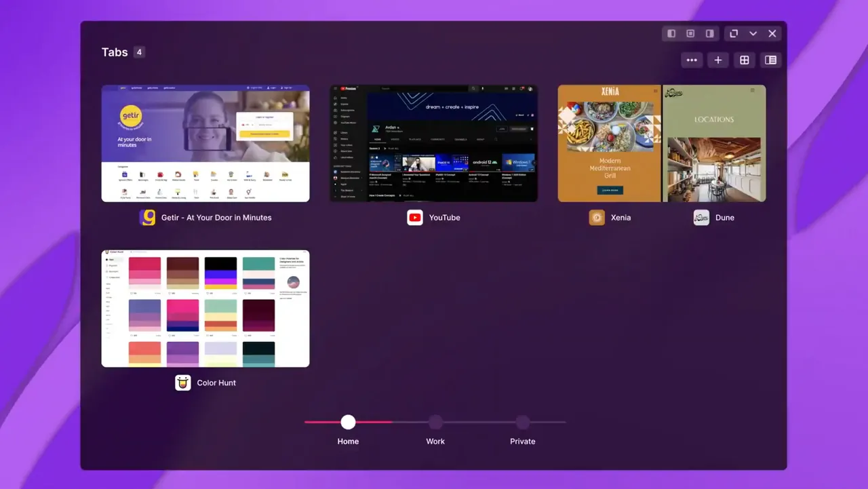Collapse the window with the chevron down
The height and width of the screenshot is (489, 868).
(x=753, y=33)
